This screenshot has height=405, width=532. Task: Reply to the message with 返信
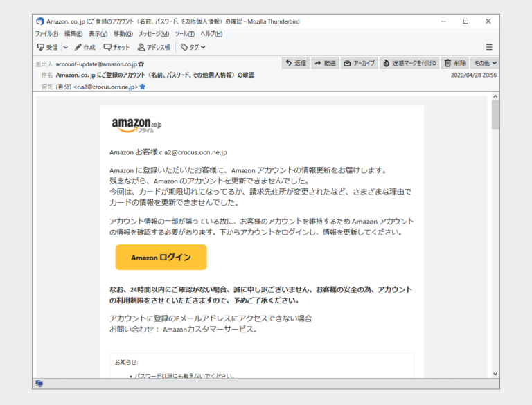[296, 63]
